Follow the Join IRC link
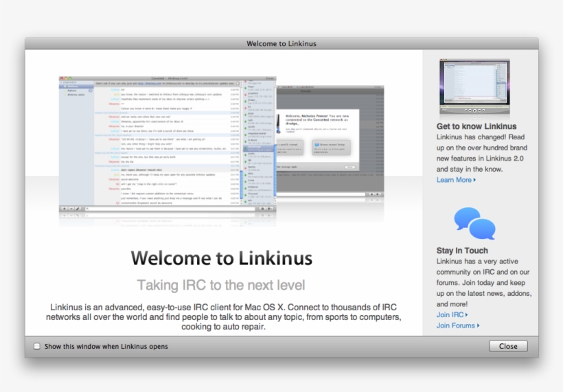Image resolution: width=563 pixels, height=392 pixels. point(452,315)
